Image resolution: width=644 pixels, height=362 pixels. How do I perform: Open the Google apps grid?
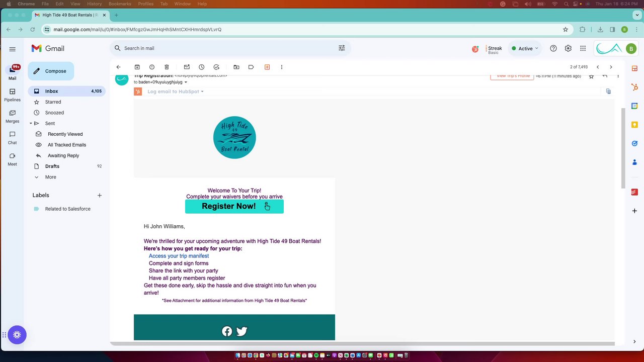tap(583, 48)
